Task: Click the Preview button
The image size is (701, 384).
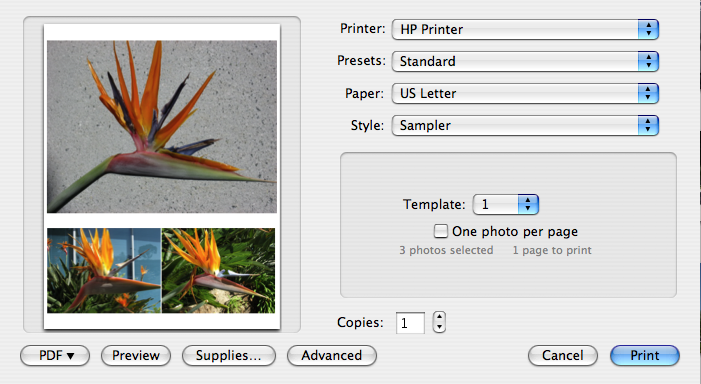Action: point(136,355)
